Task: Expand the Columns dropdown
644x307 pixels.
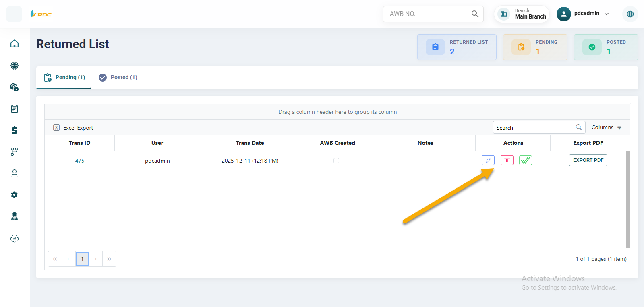Action: (x=607, y=128)
